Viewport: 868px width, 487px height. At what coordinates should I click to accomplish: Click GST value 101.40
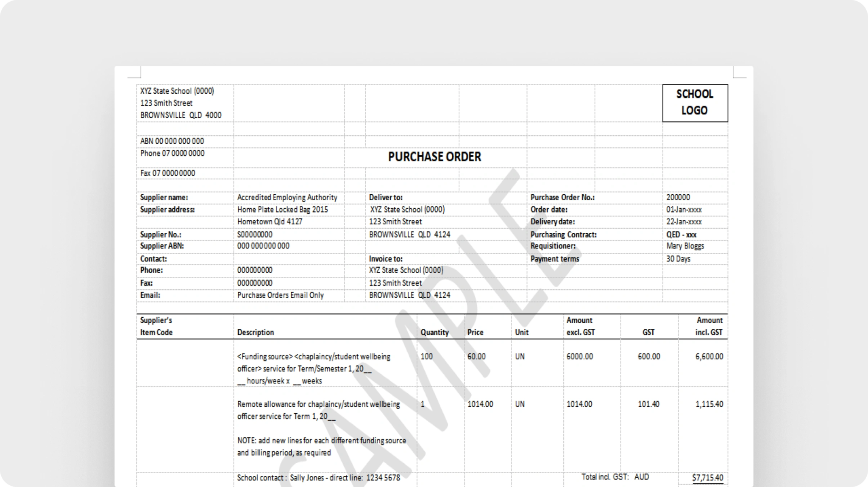649,404
